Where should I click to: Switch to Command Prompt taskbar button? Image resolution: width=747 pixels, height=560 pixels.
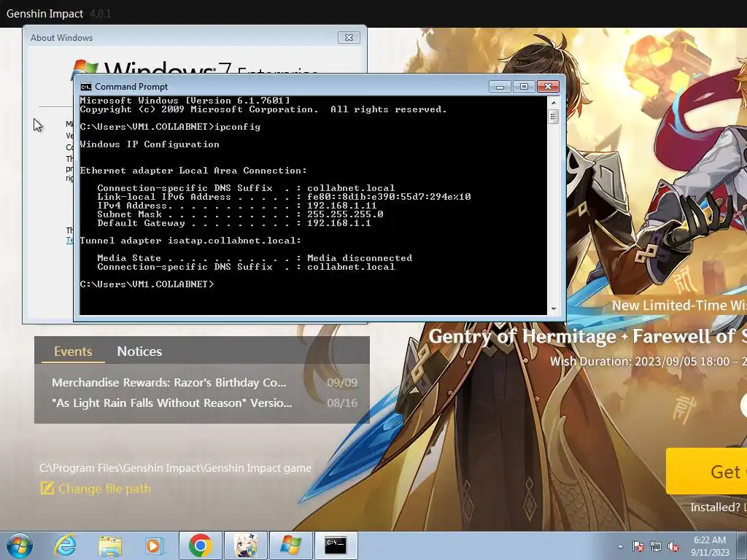point(336,545)
